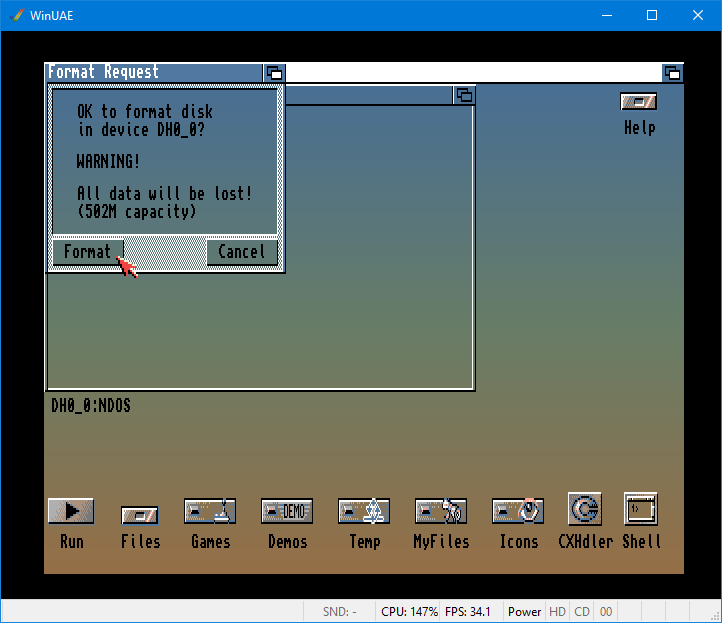Confirm with the Format button
The height and width of the screenshot is (623, 722).
point(88,252)
